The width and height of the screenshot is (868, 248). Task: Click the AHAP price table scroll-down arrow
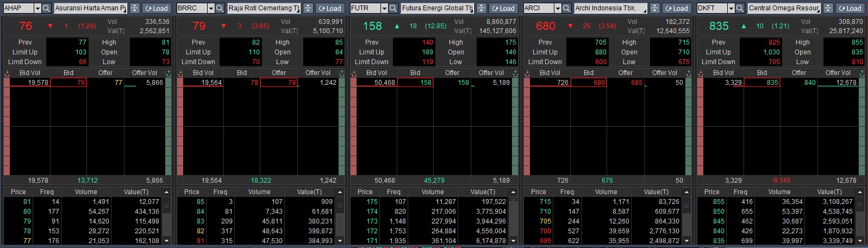pyautogui.click(x=167, y=240)
